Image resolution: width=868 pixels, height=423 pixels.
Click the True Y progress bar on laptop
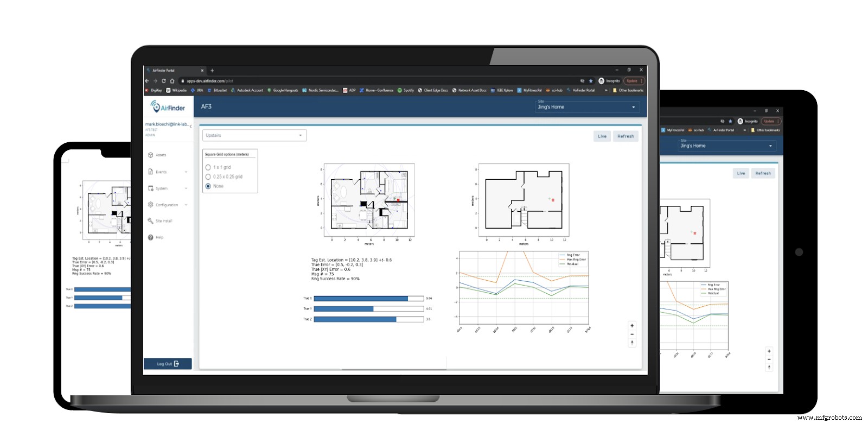[368, 309]
